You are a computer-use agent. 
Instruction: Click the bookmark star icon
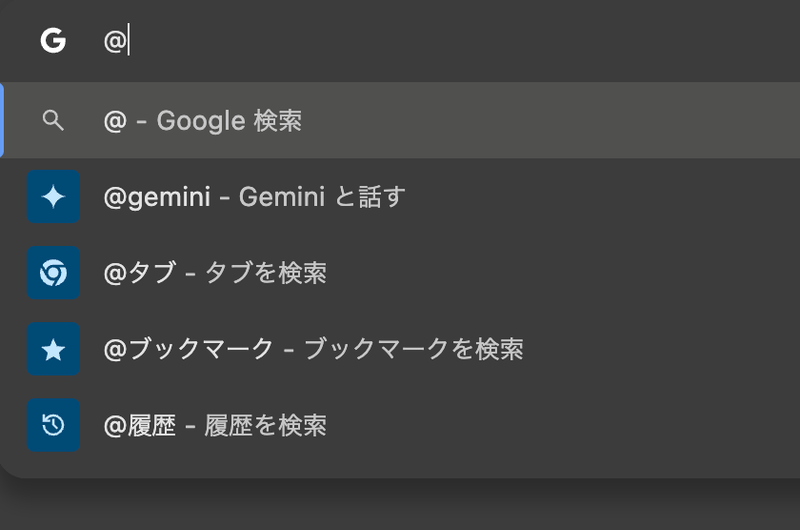[x=53, y=349]
